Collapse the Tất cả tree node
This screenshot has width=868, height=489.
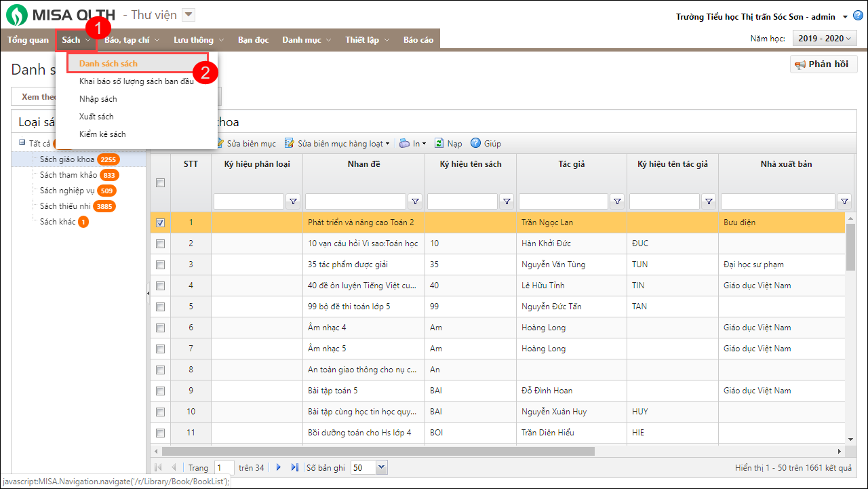point(22,143)
